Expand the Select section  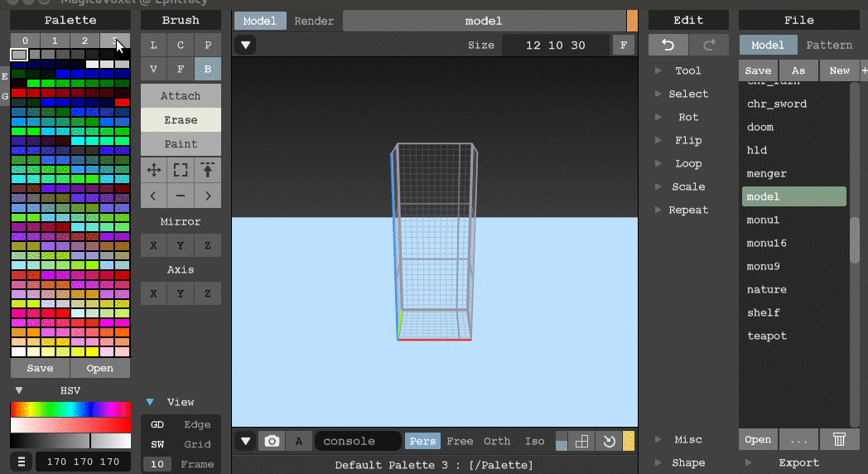(688, 94)
